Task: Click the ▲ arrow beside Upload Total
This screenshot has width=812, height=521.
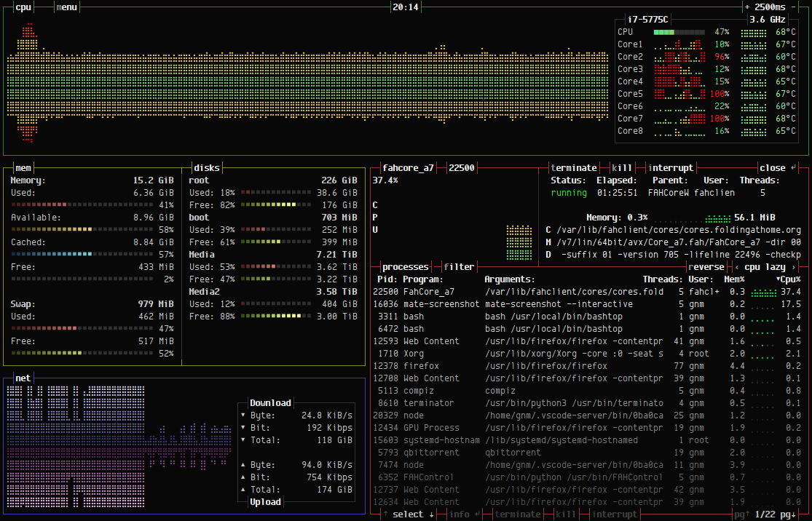Action: tap(244, 489)
